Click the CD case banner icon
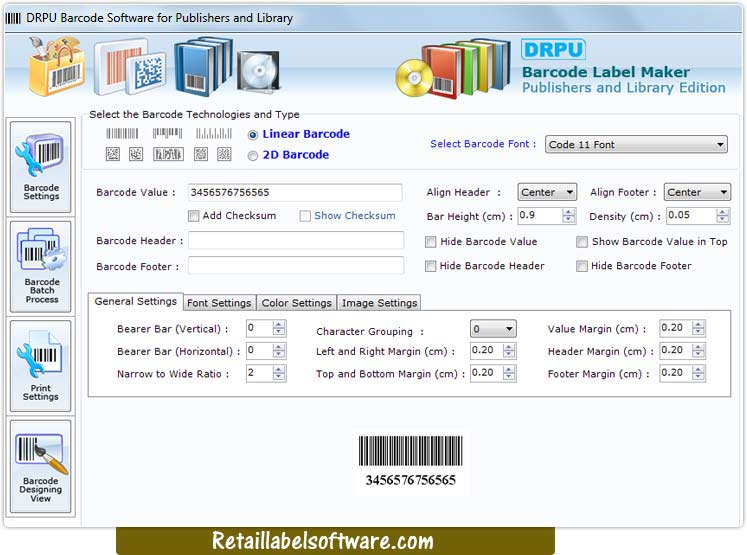747x555 pixels. tap(259, 71)
